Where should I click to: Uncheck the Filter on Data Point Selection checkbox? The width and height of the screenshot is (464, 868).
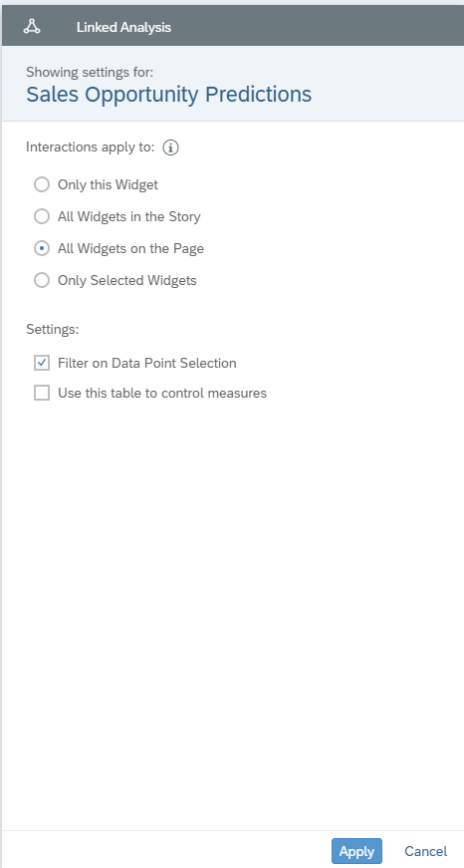(42, 363)
